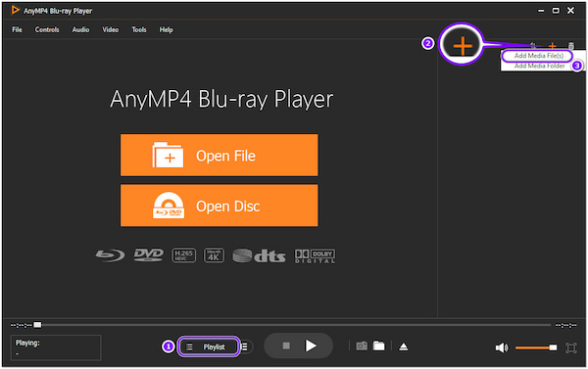Image resolution: width=588 pixels, height=369 pixels.
Task: Start playback with the play button
Action: point(311,346)
